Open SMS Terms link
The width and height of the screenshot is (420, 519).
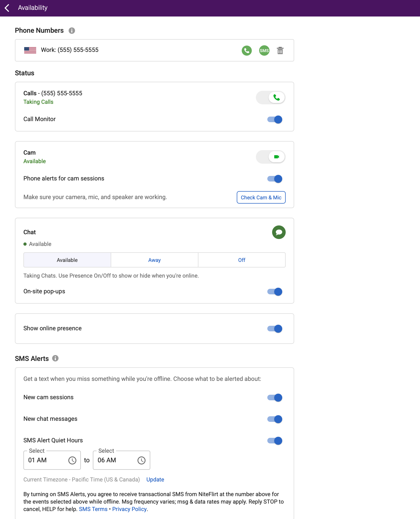[93, 509]
